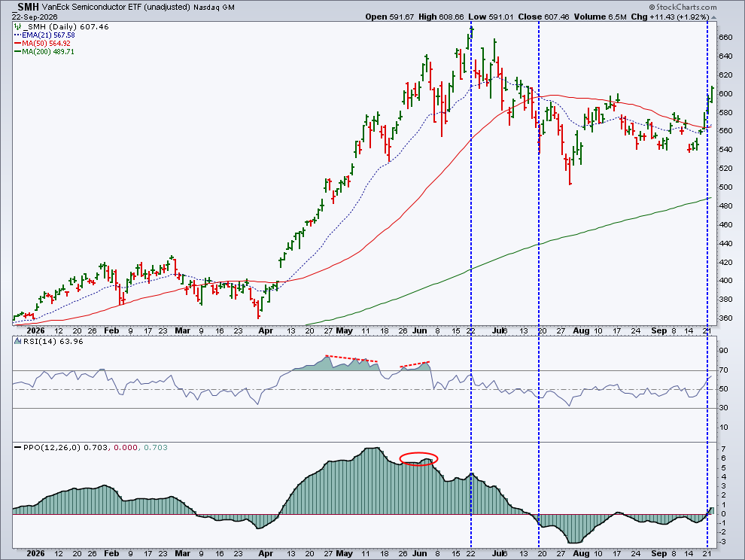Click the 'EMA(21) 567.58' legend text
745x560 pixels.
[x=48, y=35]
